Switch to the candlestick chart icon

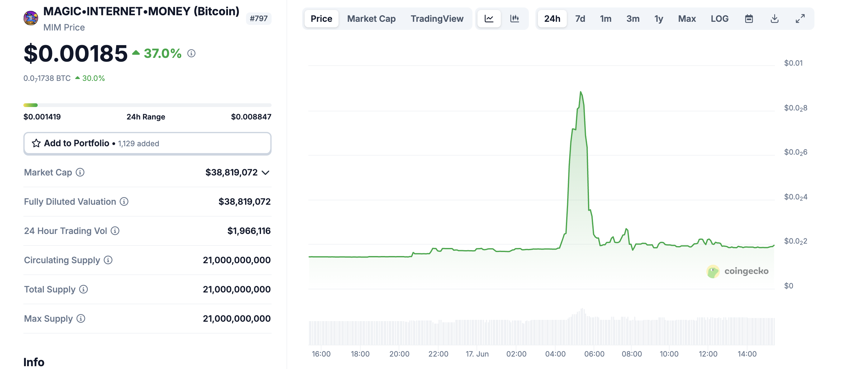[514, 19]
